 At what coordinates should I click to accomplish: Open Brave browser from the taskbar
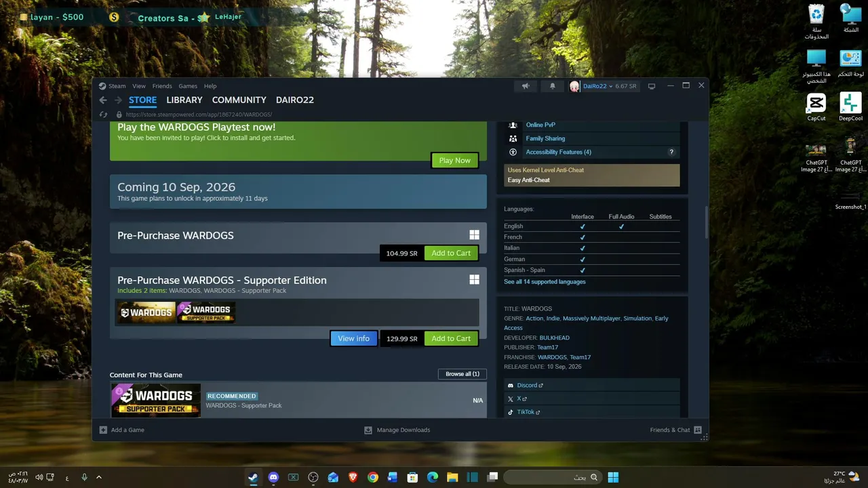(353, 477)
